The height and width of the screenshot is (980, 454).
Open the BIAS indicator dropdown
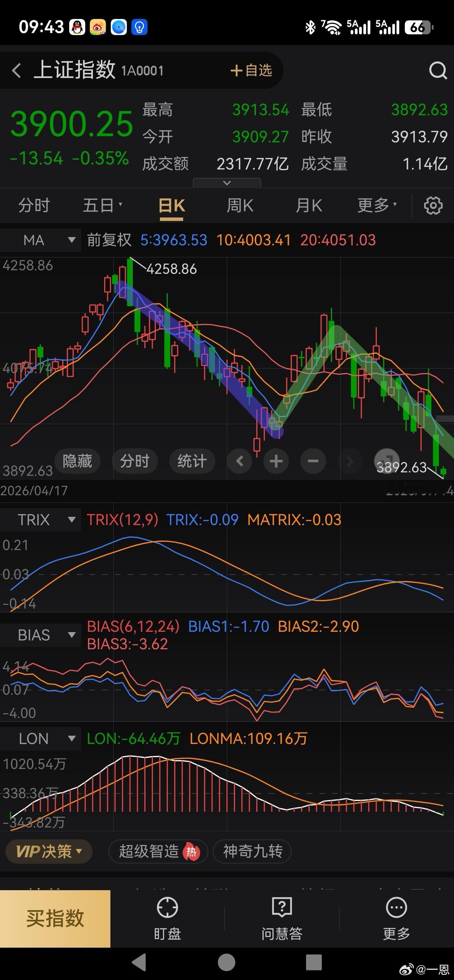(x=40, y=635)
